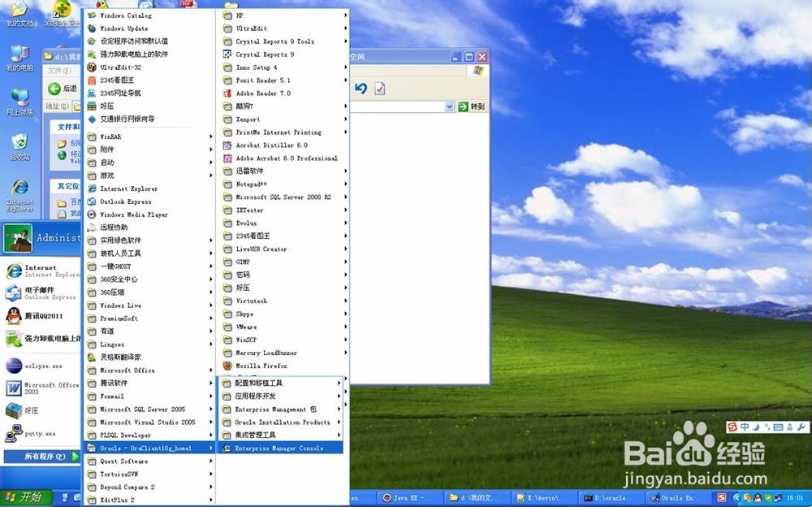Click Acrobat Distiller 6.0 icon
Viewport: 812px width, 507px height.
[227, 145]
